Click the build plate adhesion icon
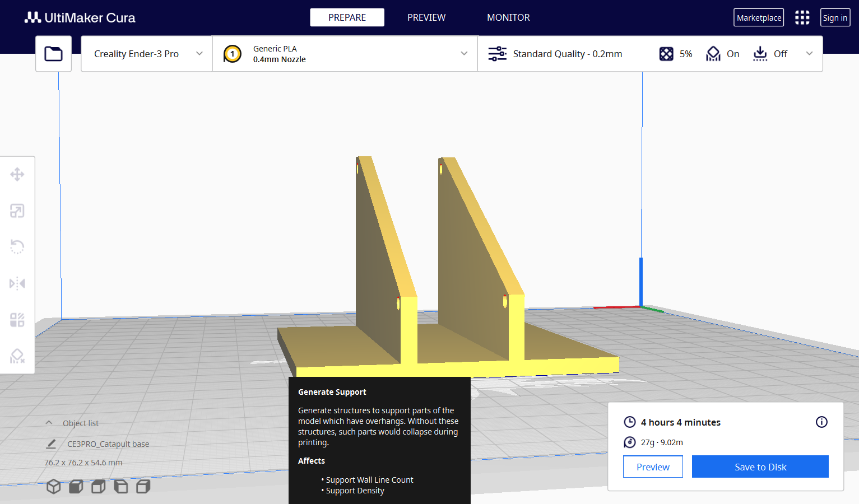Image resolution: width=859 pixels, height=504 pixels. tap(760, 54)
